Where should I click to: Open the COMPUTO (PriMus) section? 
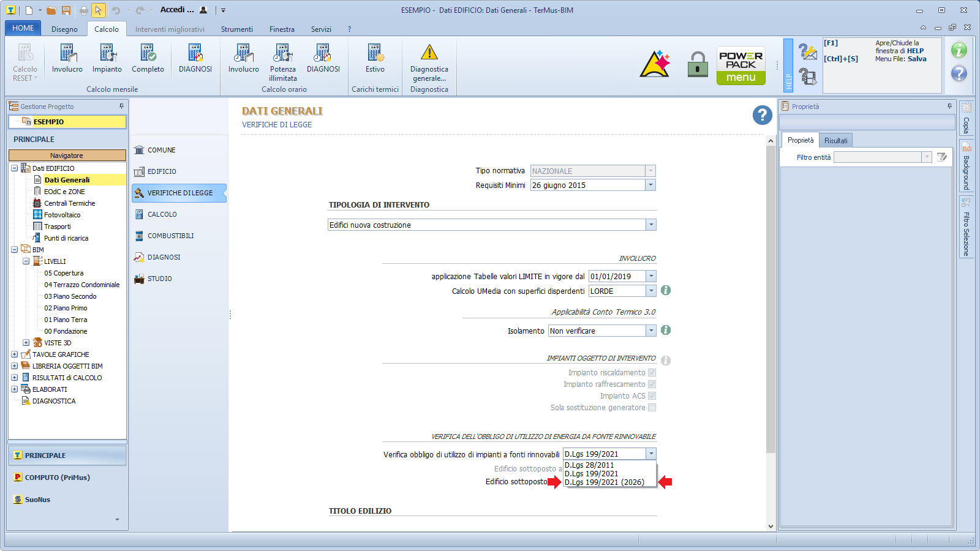coord(57,478)
